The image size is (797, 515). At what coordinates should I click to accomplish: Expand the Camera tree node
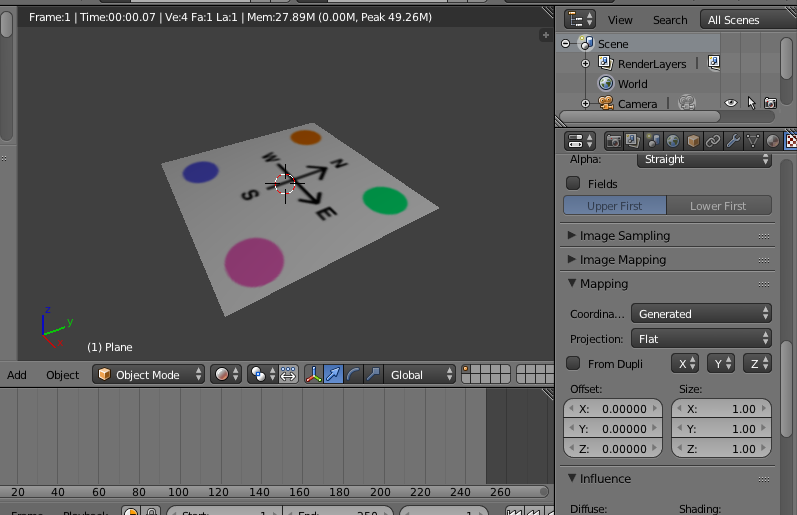coord(586,104)
